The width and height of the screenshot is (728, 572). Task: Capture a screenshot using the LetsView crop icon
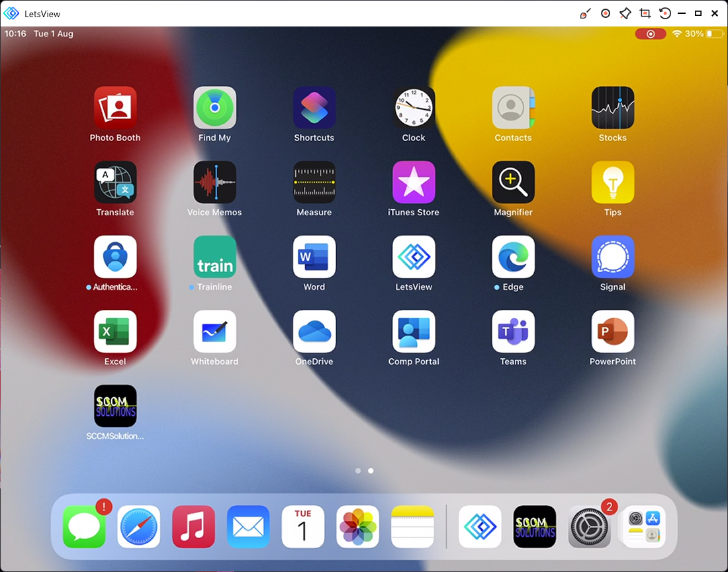645,13
